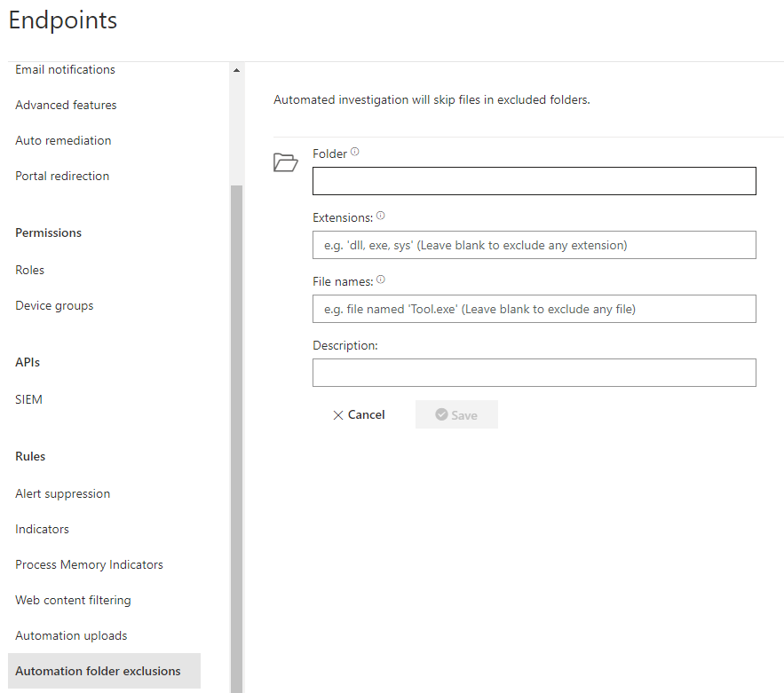The width and height of the screenshot is (784, 693).
Task: Click the scrollbar up arrow in the sidebar
Action: click(x=235, y=70)
